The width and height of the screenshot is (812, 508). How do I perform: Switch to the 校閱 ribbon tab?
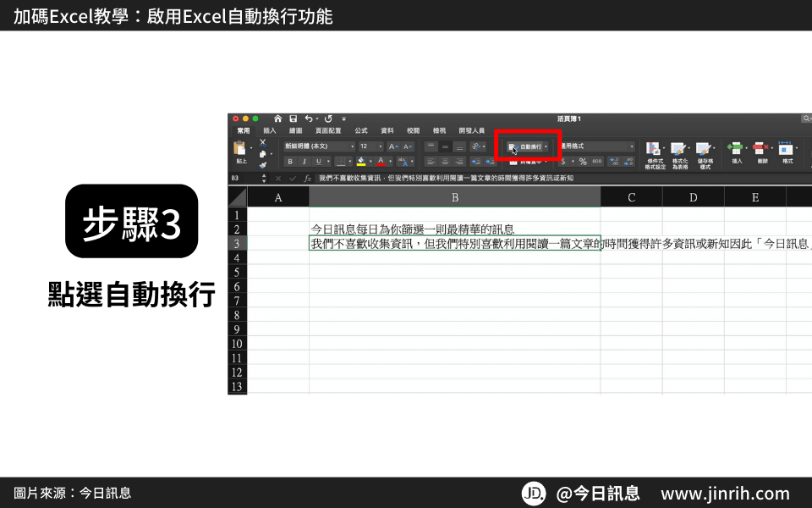pyautogui.click(x=414, y=130)
